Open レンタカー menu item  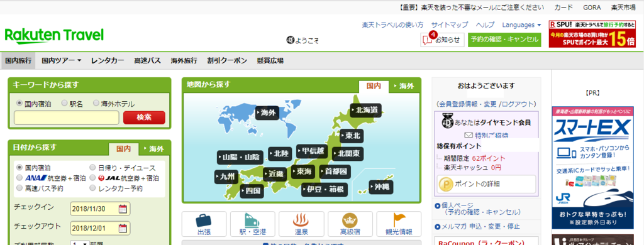click(x=108, y=60)
